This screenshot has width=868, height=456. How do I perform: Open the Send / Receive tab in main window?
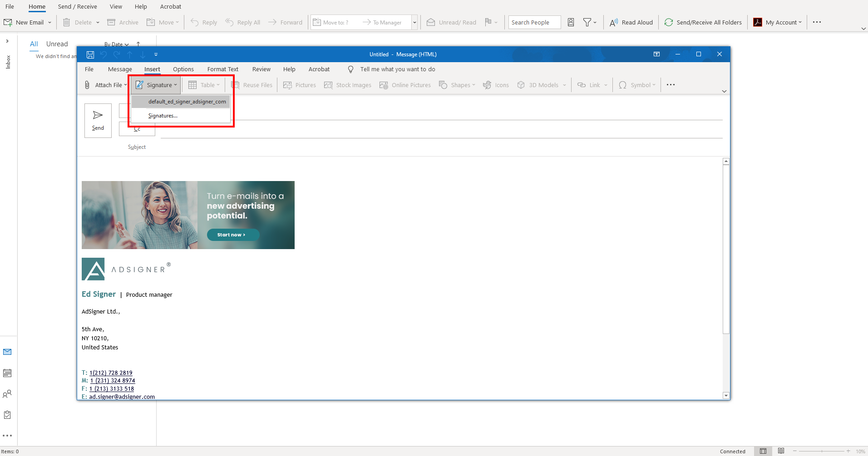point(78,6)
